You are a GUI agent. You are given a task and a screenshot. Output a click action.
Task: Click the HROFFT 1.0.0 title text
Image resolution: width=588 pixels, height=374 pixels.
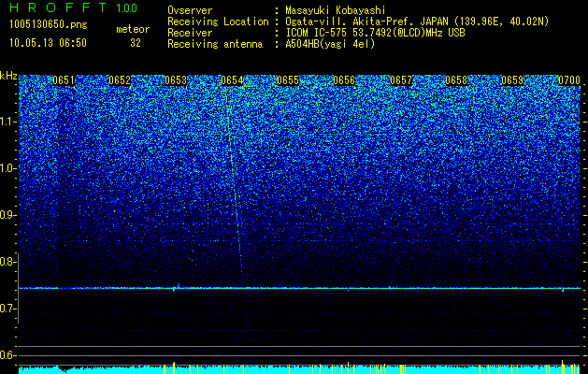[x=74, y=7]
